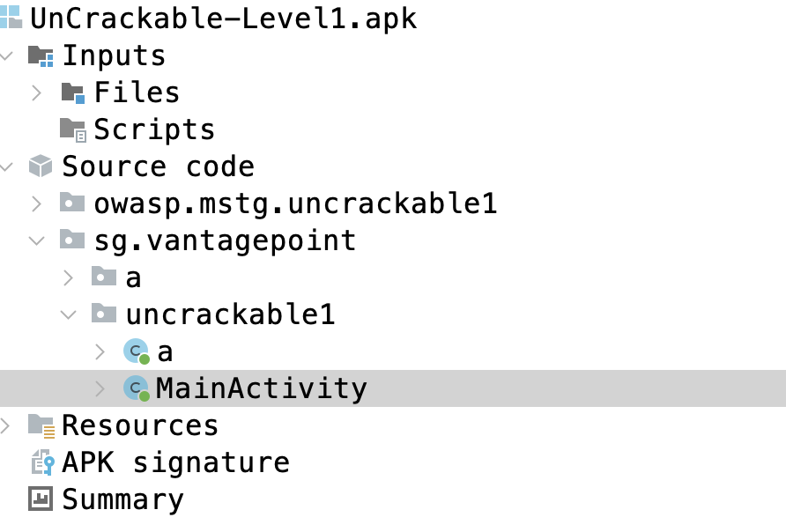Collapse the Inputs node
This screenshot has width=786, height=532.
[6, 55]
